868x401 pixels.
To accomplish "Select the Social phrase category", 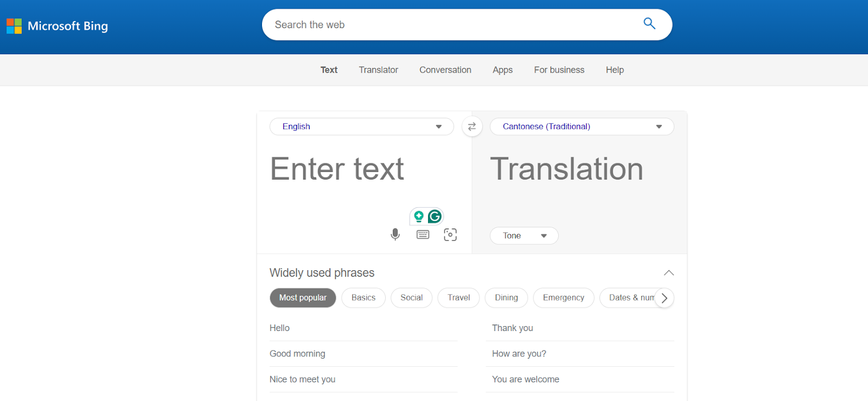I will click(412, 298).
